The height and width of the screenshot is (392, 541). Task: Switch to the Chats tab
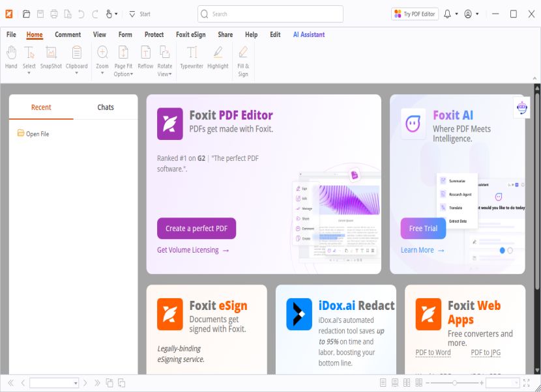(106, 107)
